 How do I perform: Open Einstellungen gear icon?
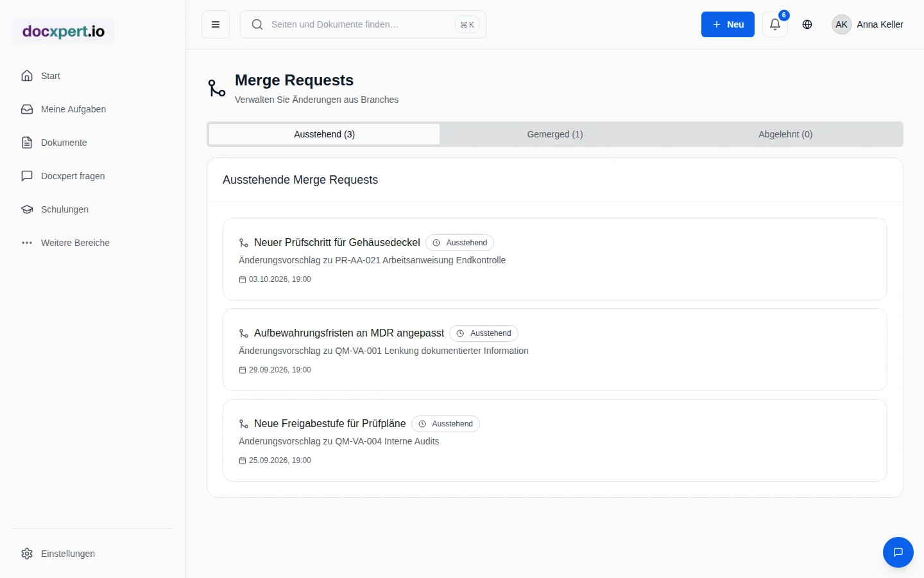point(27,554)
